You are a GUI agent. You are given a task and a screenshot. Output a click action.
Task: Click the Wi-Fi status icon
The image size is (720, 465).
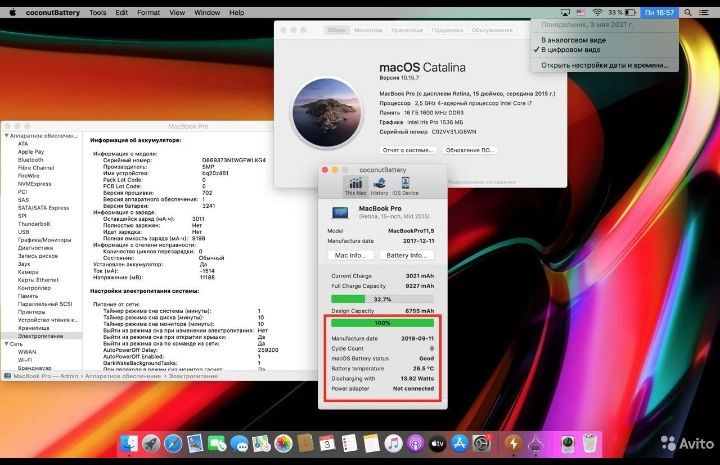point(597,12)
